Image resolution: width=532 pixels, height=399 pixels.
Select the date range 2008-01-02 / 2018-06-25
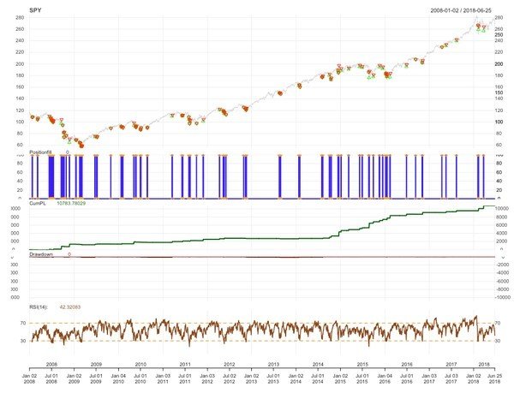point(461,10)
